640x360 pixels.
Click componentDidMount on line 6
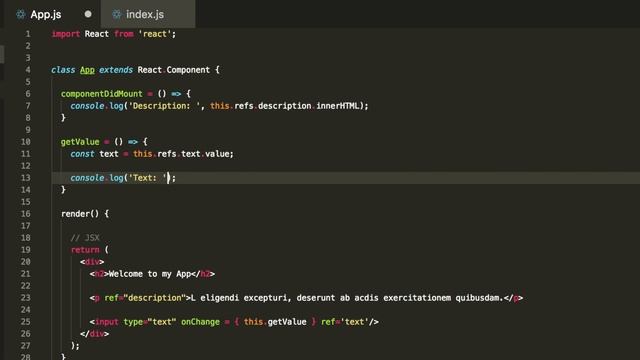102,94
